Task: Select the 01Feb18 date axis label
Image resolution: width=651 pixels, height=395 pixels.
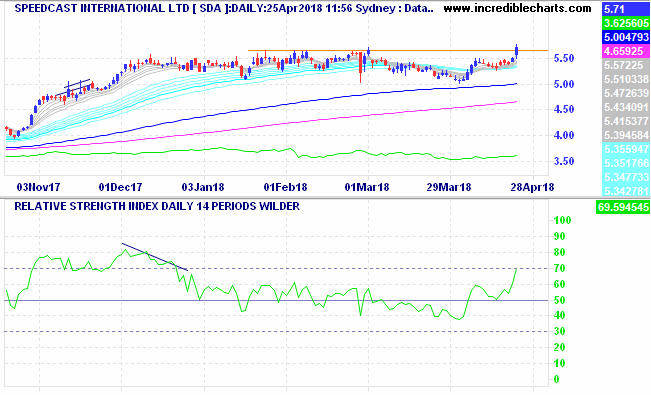Action: [x=286, y=187]
